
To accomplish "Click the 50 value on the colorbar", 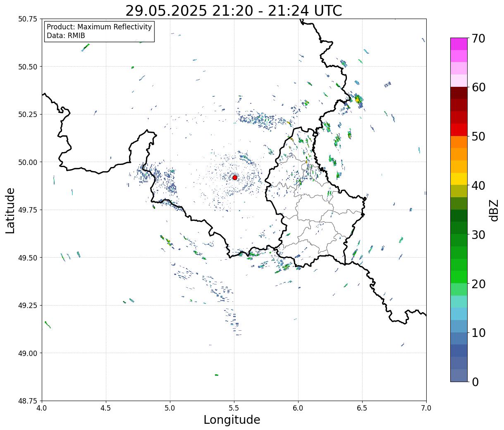I will click(479, 136).
